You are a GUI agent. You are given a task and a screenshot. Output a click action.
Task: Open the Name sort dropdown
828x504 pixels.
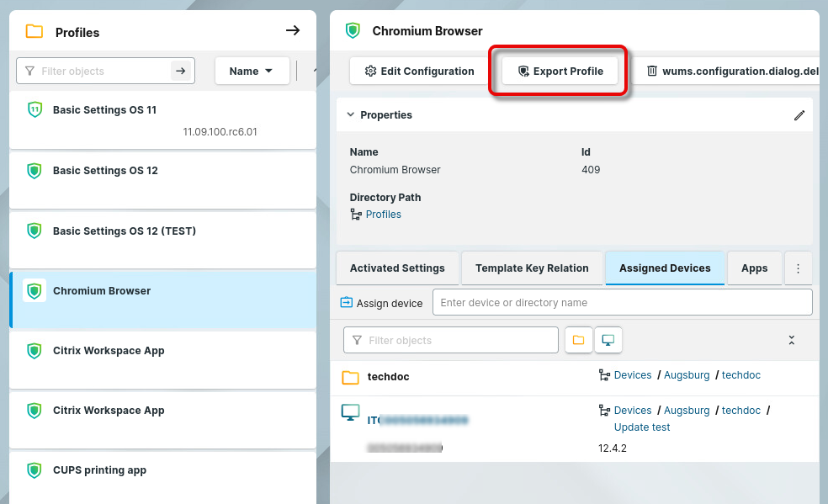tap(252, 72)
